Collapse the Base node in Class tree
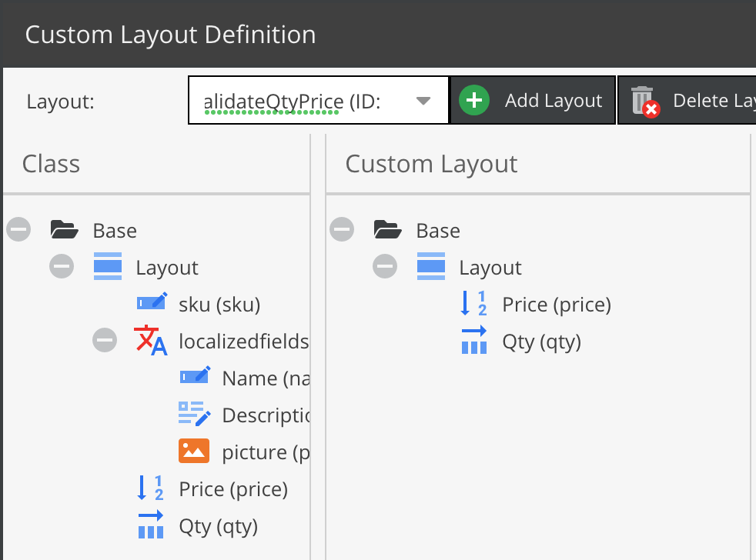The height and width of the screenshot is (560, 756). click(x=19, y=229)
